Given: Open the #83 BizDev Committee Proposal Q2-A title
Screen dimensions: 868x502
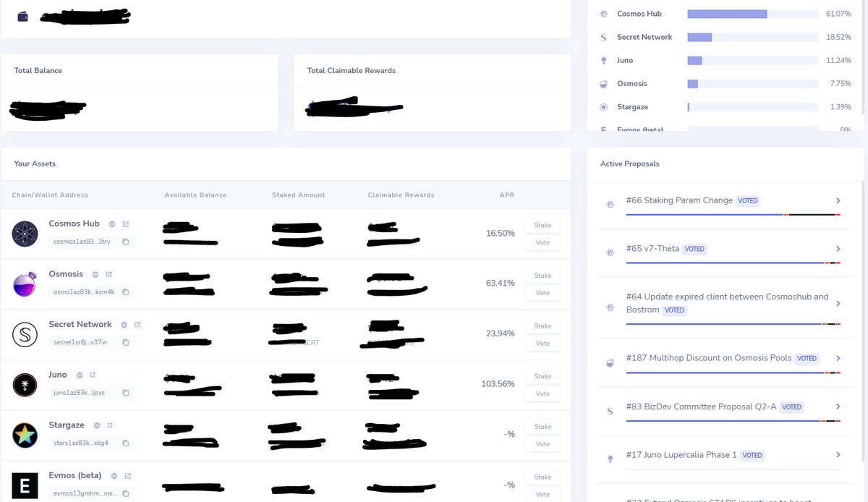Looking at the screenshot, I should click(701, 407).
